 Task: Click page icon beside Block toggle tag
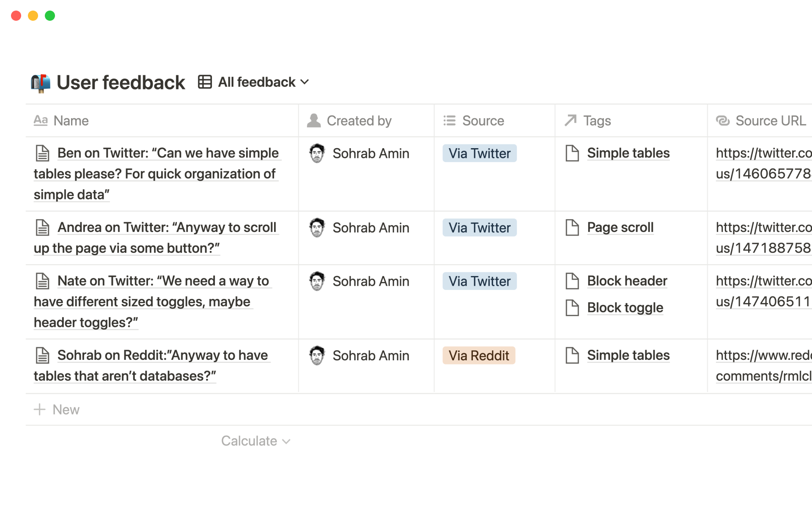(572, 308)
